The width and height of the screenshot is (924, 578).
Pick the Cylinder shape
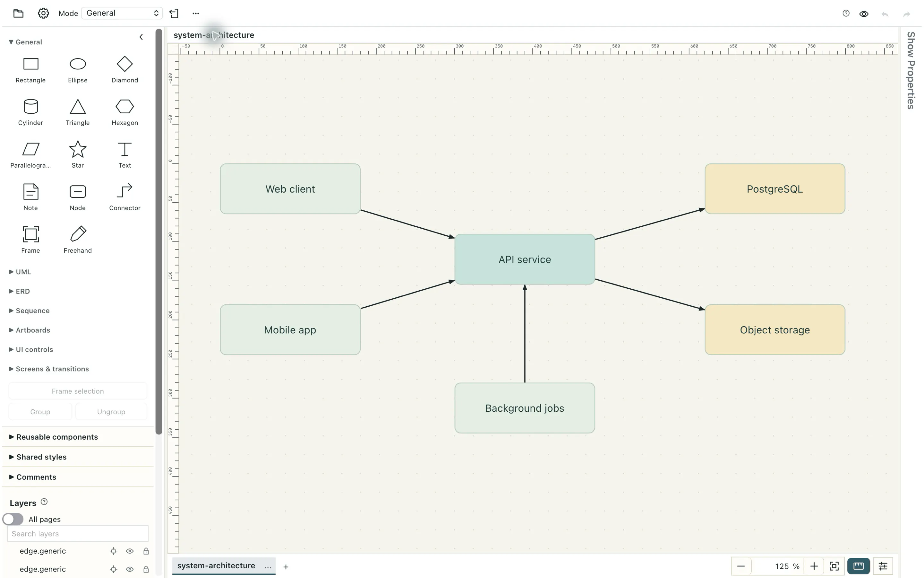30,112
